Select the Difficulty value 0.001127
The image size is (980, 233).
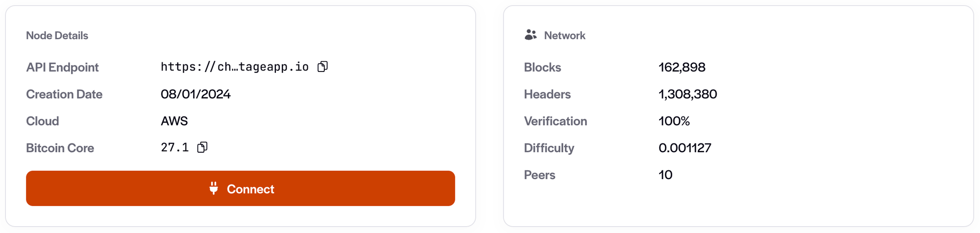685,148
